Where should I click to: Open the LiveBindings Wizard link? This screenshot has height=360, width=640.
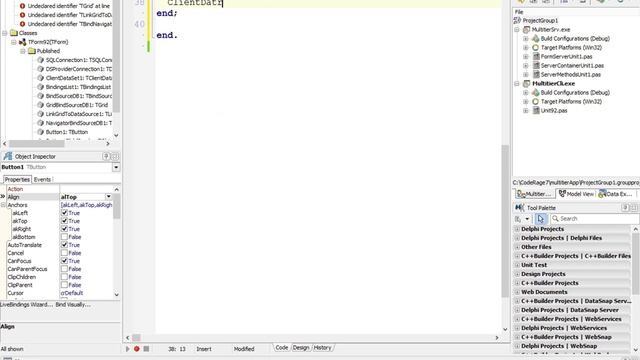coord(26,304)
